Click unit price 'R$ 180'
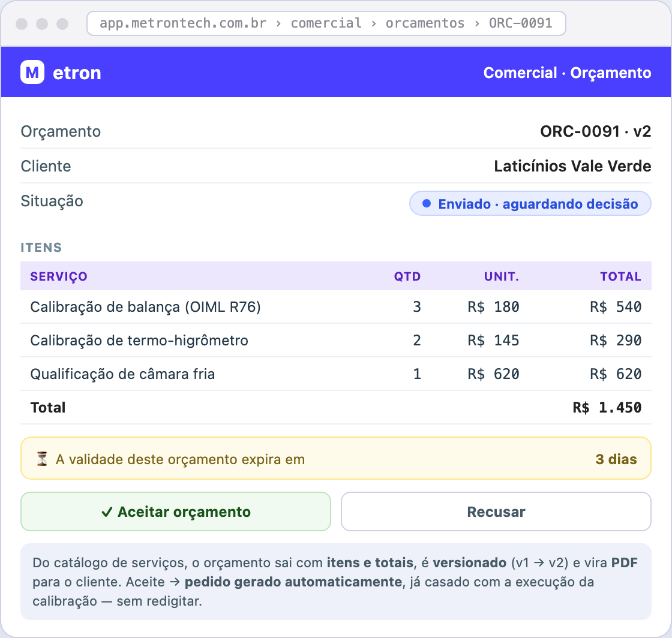672x638 pixels. 493,306
